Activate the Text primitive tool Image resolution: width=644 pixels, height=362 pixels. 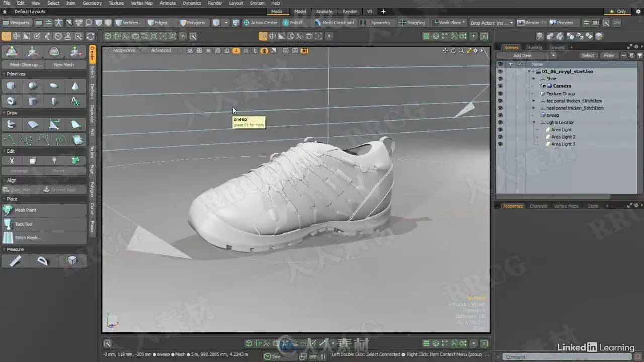tap(75, 101)
